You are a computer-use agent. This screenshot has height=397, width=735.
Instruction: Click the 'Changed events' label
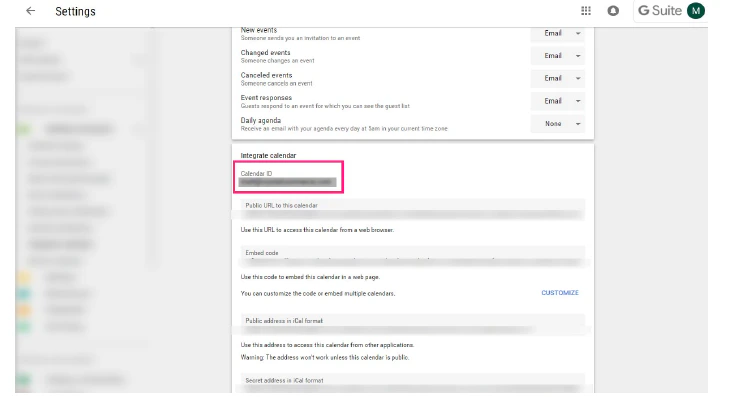tap(265, 52)
